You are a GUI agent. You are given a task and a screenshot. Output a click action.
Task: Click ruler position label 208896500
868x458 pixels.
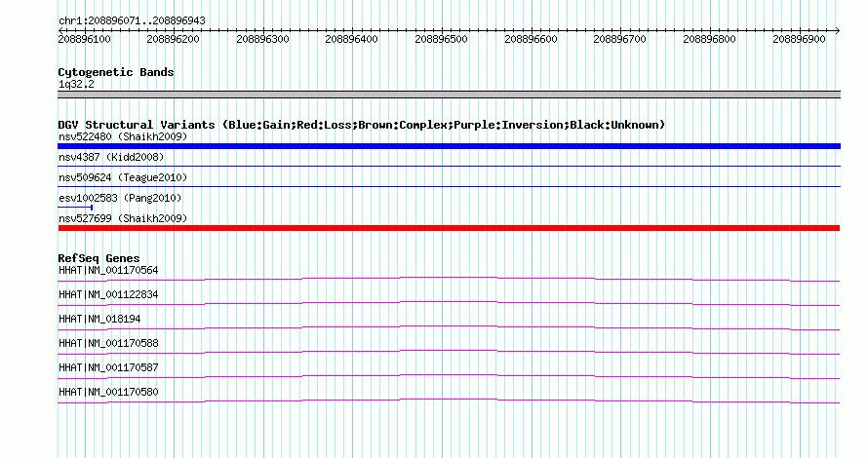coord(441,39)
